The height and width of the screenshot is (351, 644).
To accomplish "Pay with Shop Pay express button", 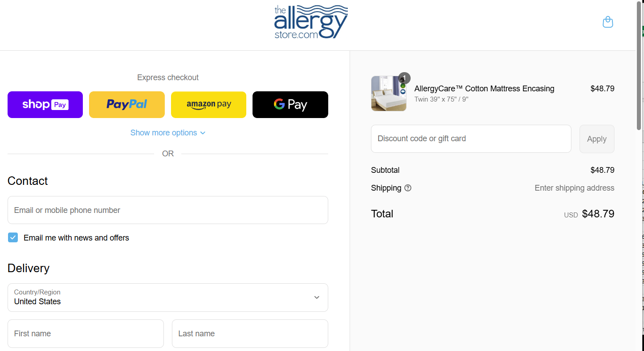I will (45, 105).
